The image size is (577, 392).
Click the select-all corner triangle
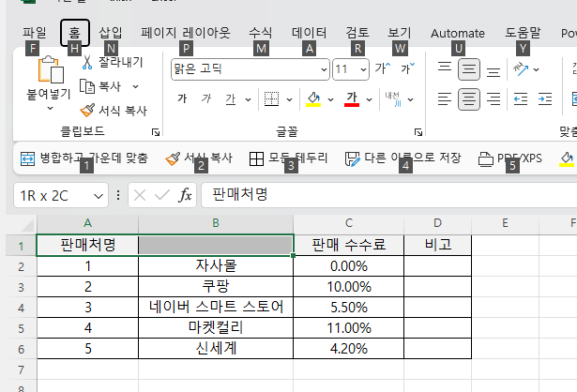(25, 224)
